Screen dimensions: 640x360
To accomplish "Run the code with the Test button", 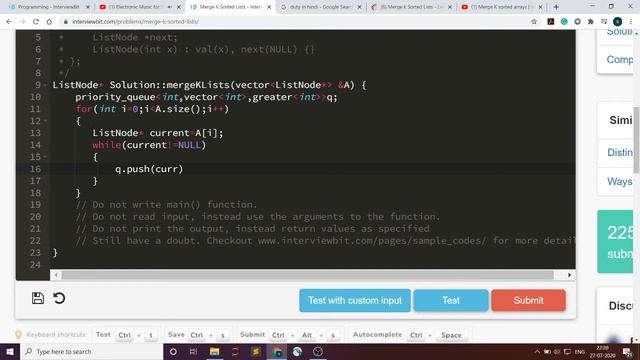I will (451, 300).
